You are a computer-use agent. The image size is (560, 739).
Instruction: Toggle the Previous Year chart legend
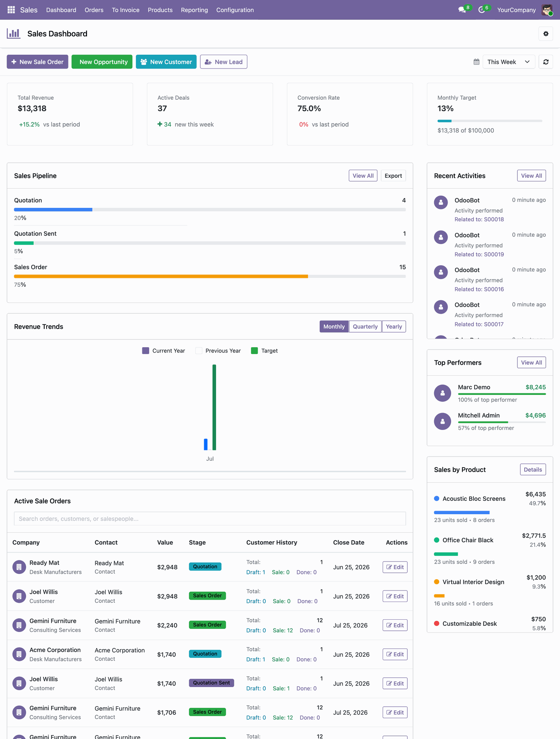coord(218,351)
